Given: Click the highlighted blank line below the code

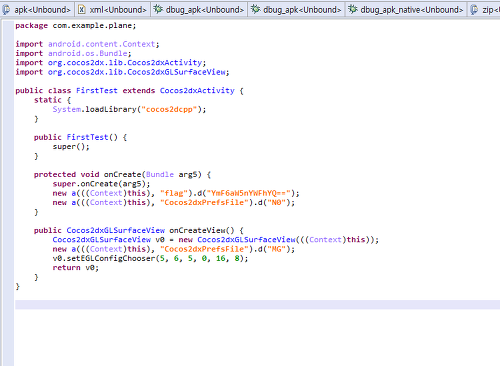Looking at the screenshot, I should (x=257, y=305).
